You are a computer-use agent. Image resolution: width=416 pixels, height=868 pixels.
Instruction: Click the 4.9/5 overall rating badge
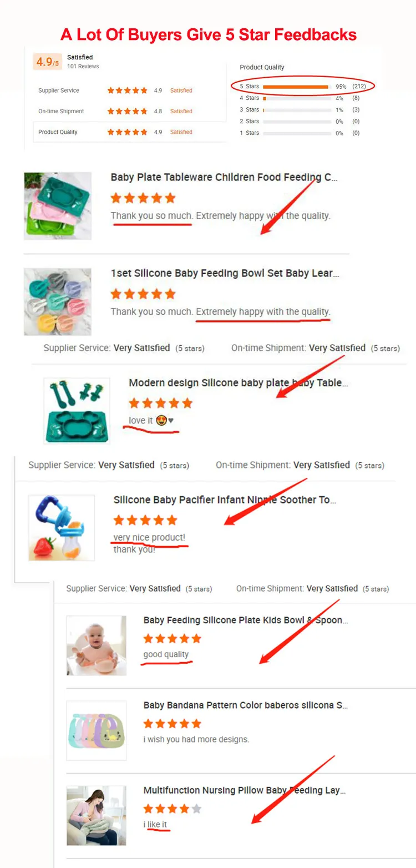[x=48, y=62]
